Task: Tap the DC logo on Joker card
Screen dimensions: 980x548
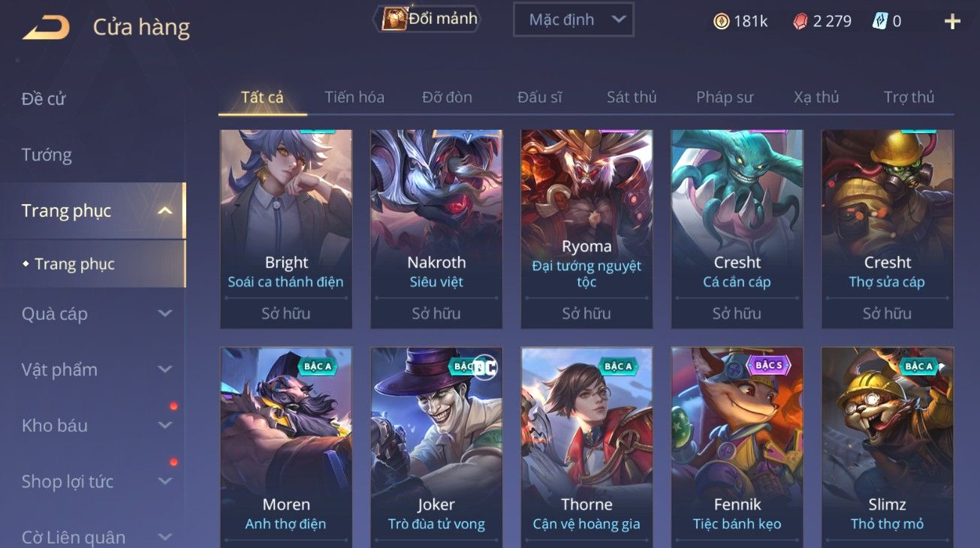Action: 485,366
